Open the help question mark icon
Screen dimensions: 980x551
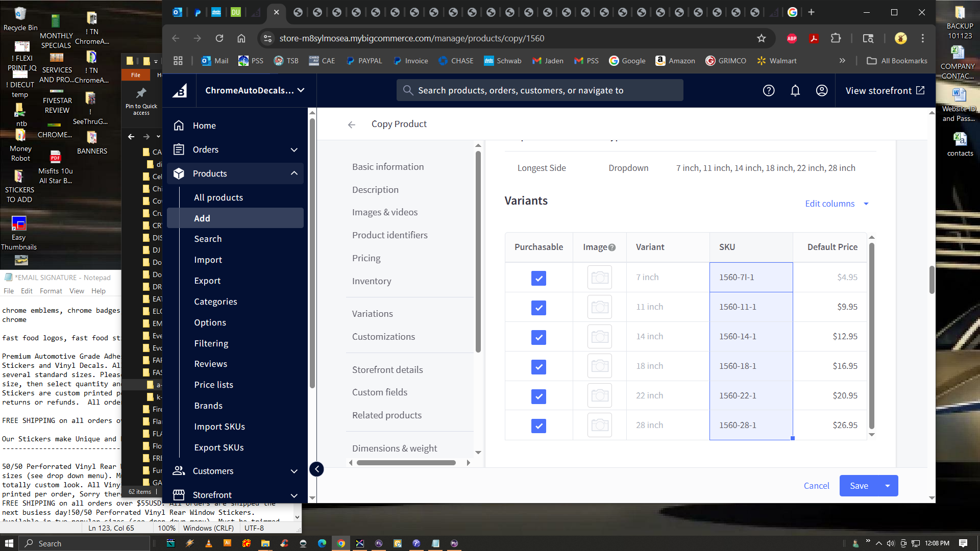click(x=769, y=90)
